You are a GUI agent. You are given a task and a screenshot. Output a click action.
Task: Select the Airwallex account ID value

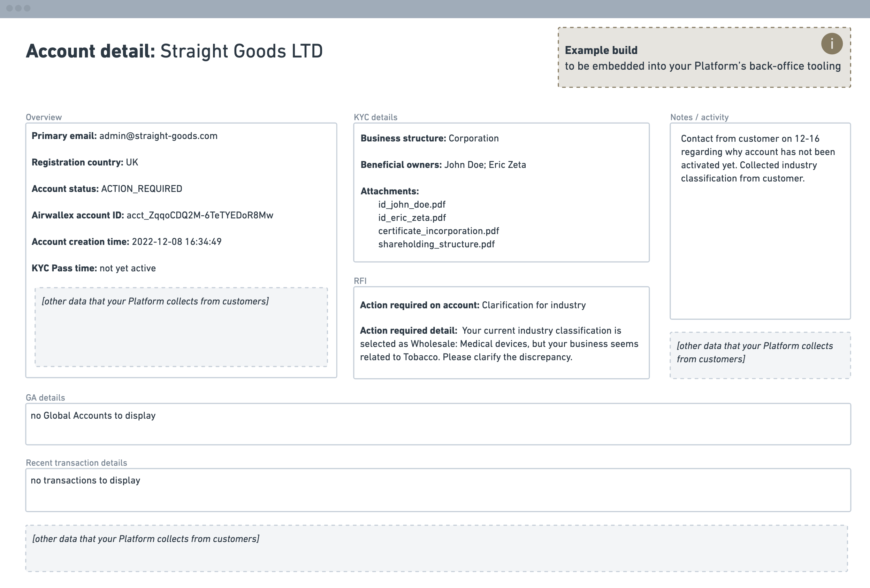199,216
